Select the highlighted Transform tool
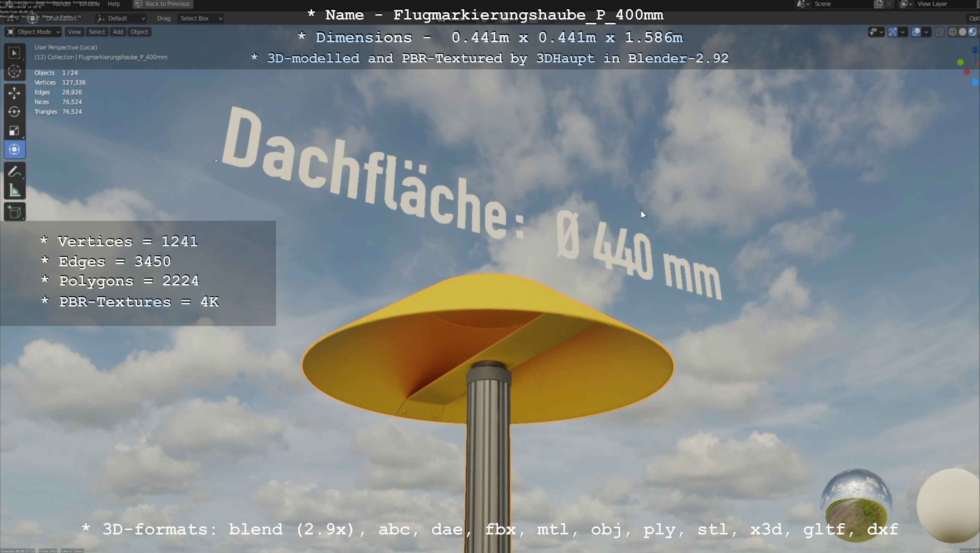Viewport: 980px width, 553px height. [14, 149]
